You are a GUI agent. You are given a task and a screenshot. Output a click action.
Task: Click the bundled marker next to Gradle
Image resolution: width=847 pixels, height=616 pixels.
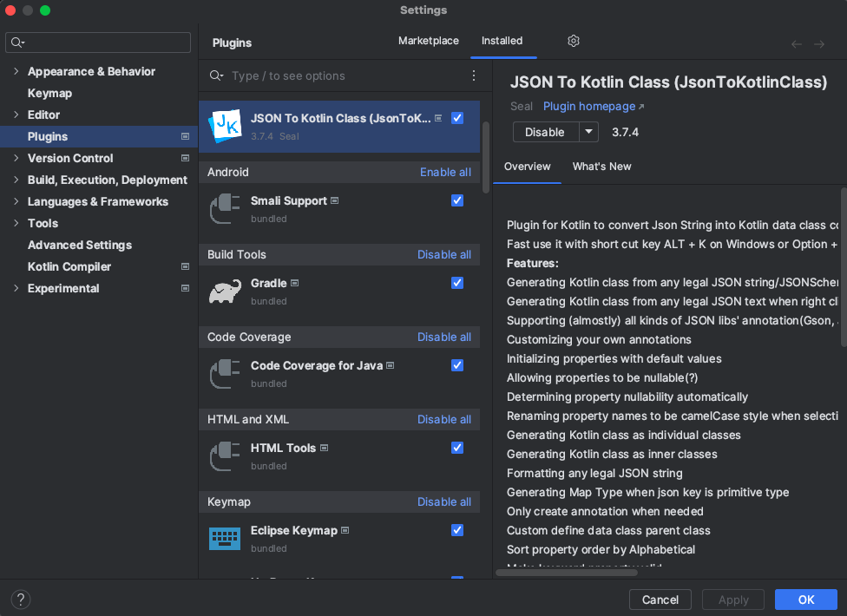coord(295,283)
